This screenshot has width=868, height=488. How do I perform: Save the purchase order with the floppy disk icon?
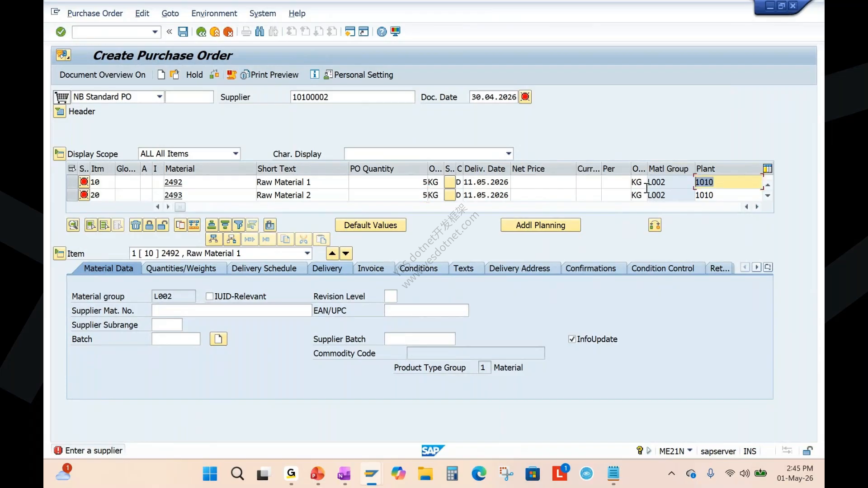(183, 32)
